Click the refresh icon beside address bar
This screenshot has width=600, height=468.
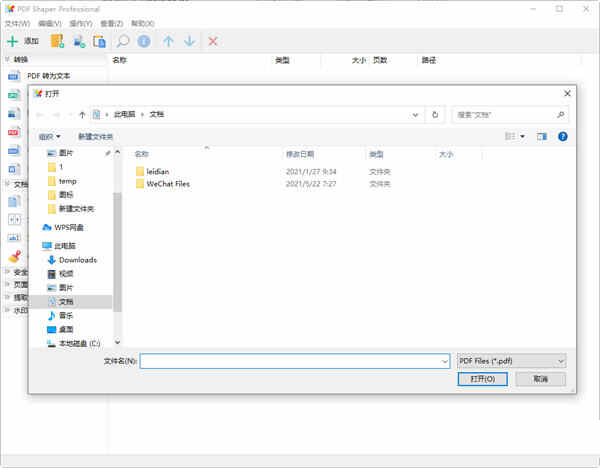click(x=434, y=115)
